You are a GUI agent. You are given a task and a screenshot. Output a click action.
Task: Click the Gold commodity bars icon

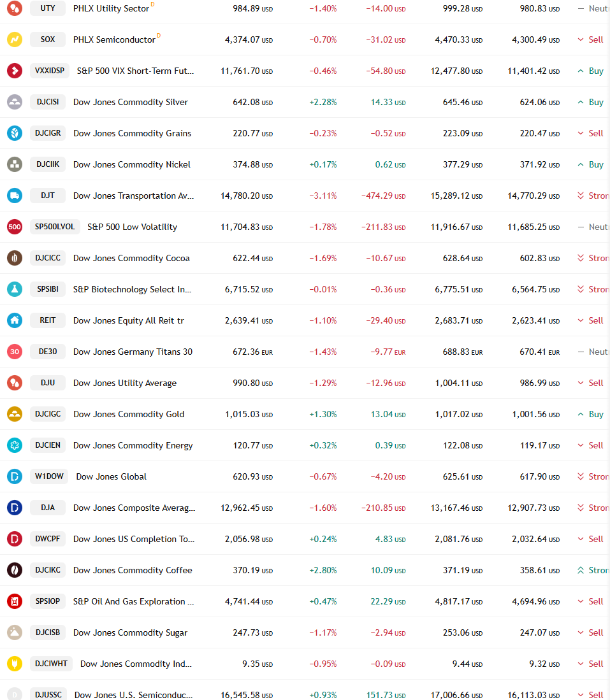[15, 414]
